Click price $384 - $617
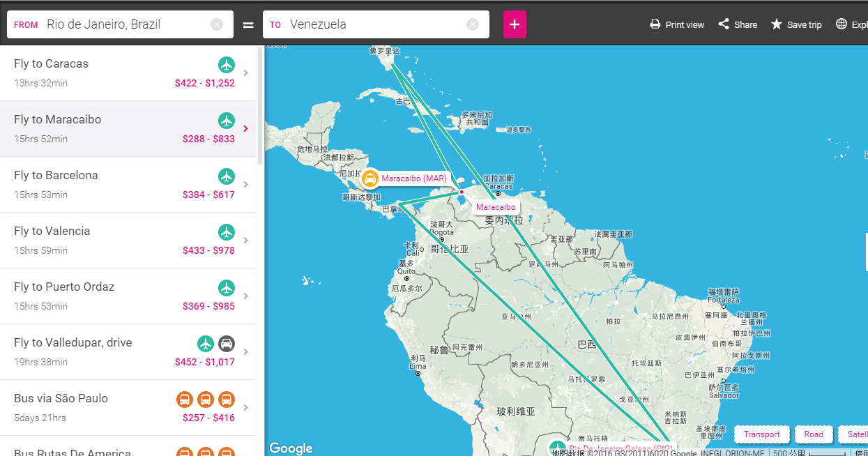Screen dimensions: 868x456 [208, 195]
